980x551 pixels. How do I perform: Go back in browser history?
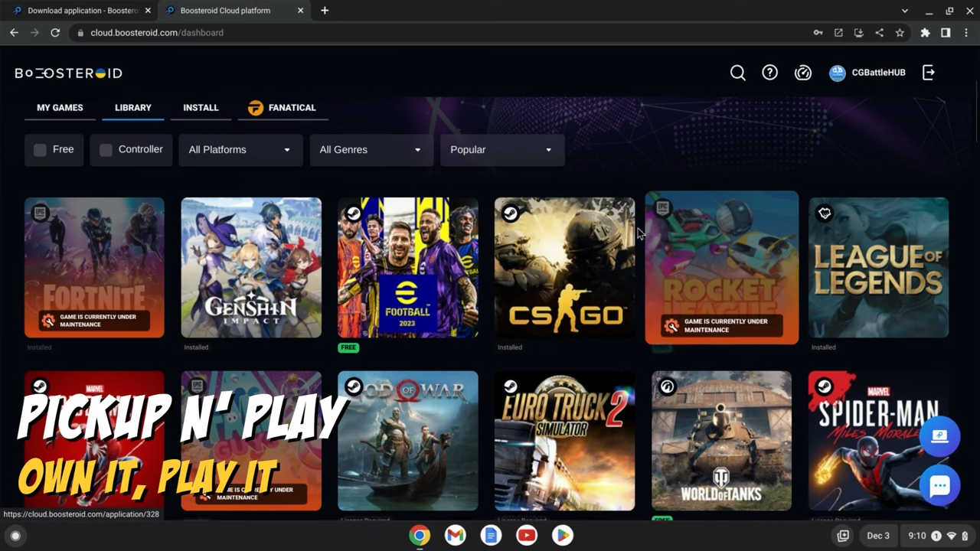pyautogui.click(x=14, y=33)
